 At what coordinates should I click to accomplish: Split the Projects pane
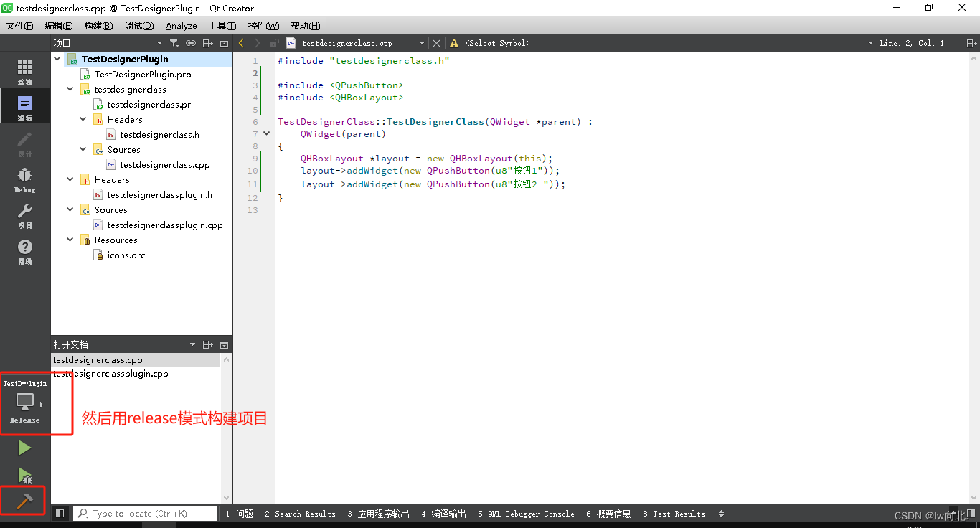[x=207, y=43]
